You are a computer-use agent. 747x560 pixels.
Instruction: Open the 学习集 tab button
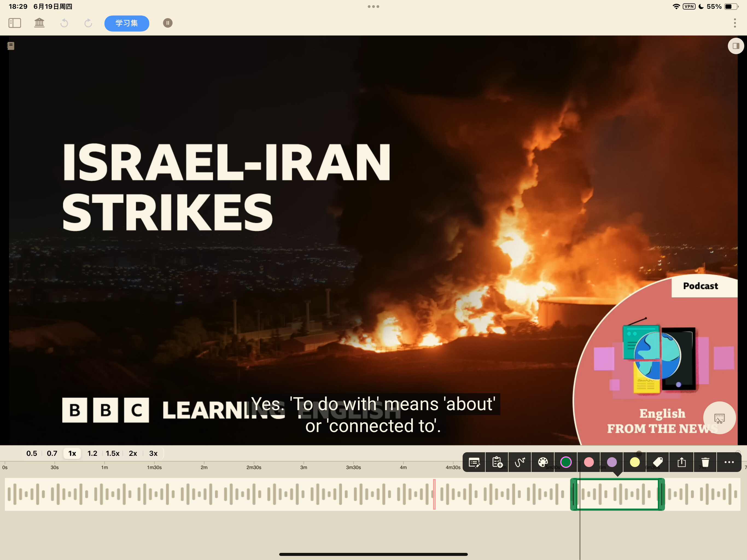(x=127, y=23)
